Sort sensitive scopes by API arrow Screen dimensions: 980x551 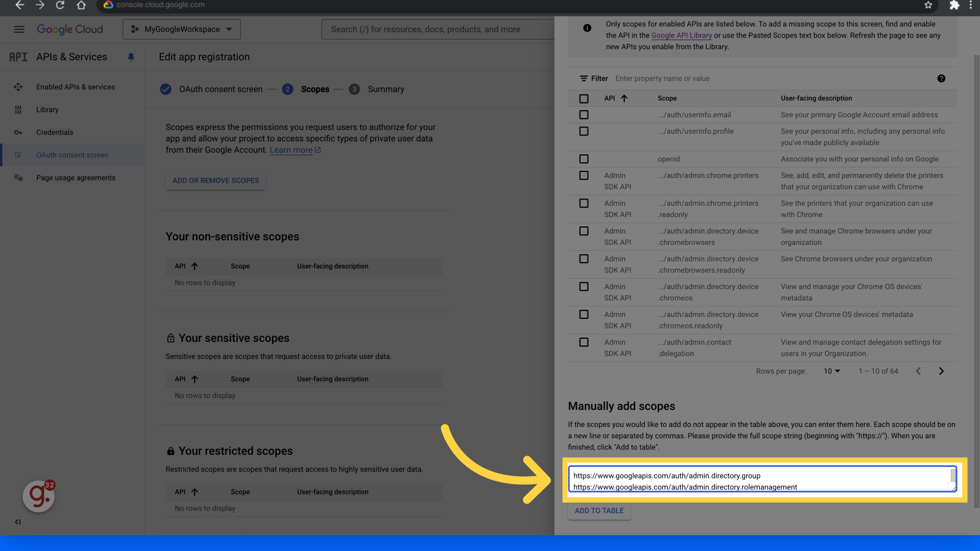194,379
